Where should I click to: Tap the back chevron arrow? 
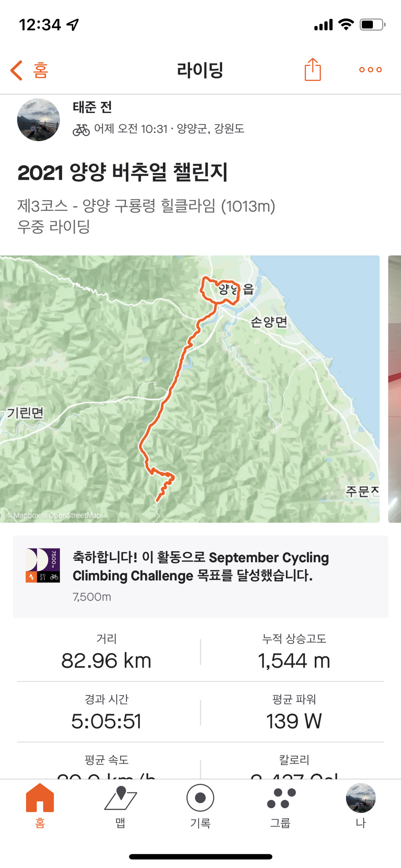(17, 71)
